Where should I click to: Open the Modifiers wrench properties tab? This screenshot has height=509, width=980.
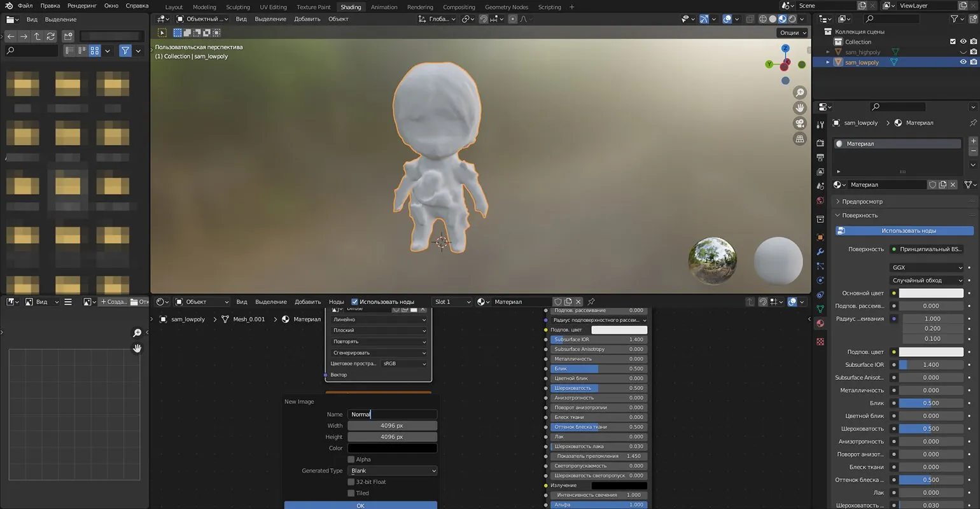(820, 252)
